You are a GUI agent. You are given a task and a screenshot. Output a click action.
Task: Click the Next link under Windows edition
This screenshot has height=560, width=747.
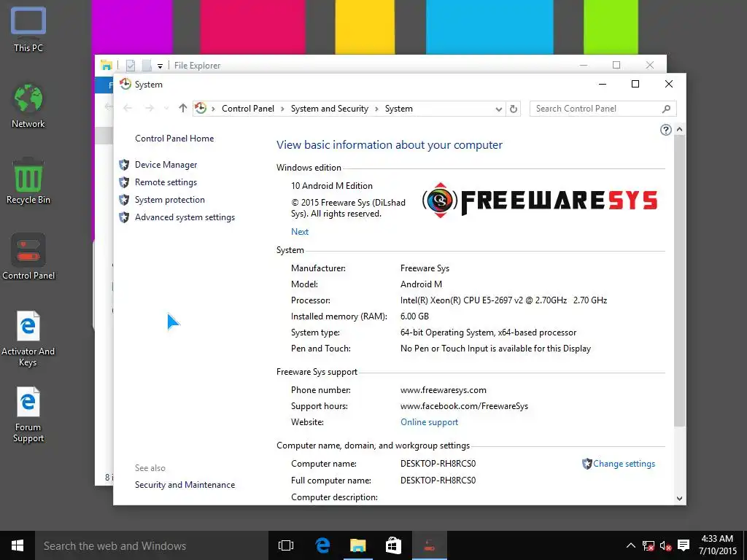click(x=300, y=232)
